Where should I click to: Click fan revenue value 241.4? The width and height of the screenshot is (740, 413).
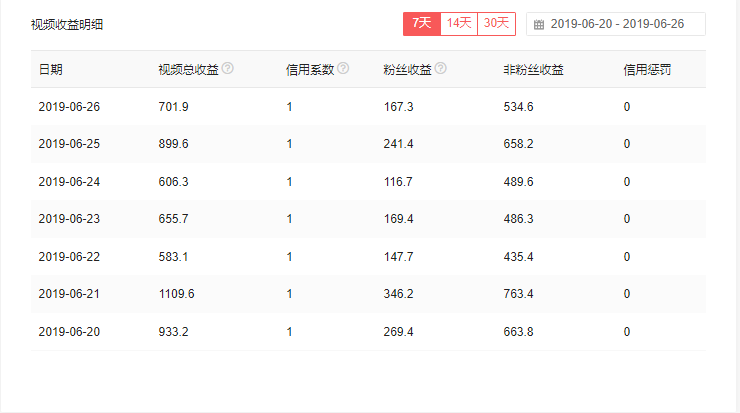pyautogui.click(x=398, y=144)
